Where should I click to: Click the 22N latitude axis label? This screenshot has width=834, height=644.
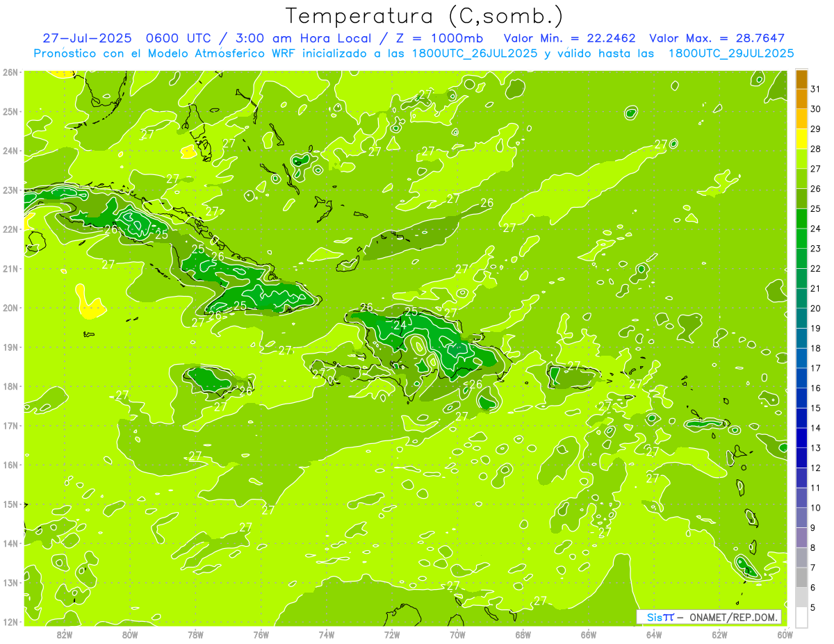(10, 229)
